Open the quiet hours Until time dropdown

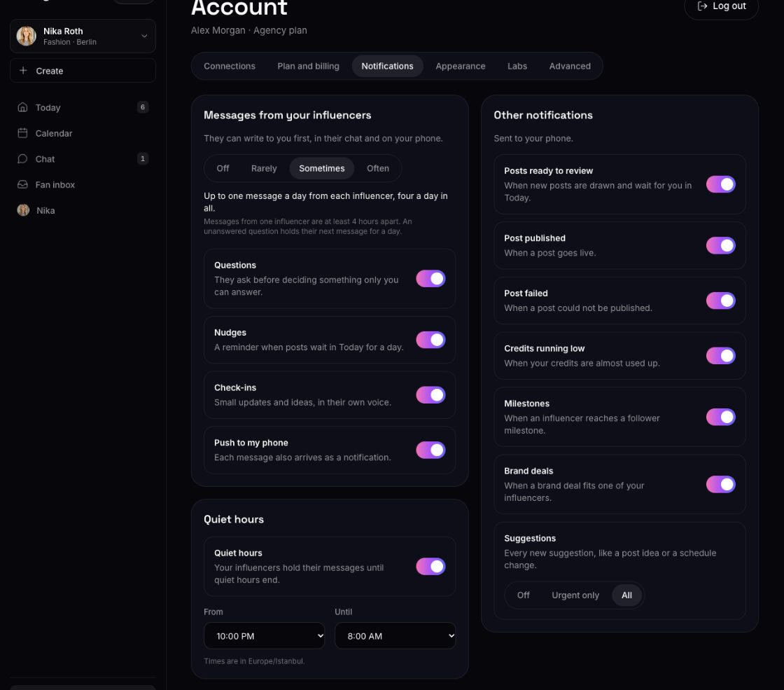click(x=395, y=636)
